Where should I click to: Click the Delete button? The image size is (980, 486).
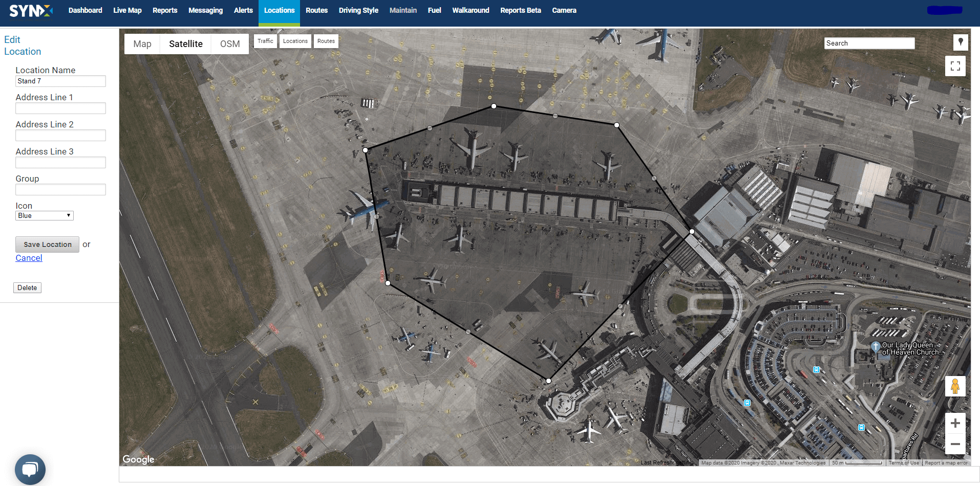click(27, 288)
